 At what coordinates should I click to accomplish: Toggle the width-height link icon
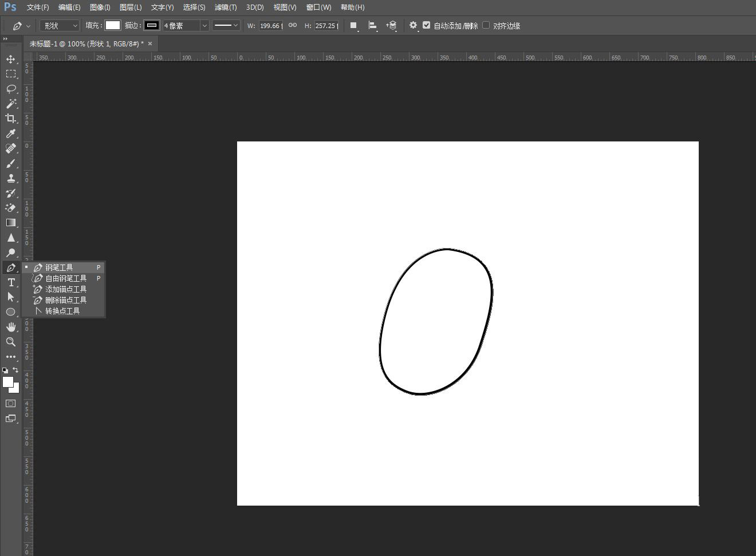(293, 25)
